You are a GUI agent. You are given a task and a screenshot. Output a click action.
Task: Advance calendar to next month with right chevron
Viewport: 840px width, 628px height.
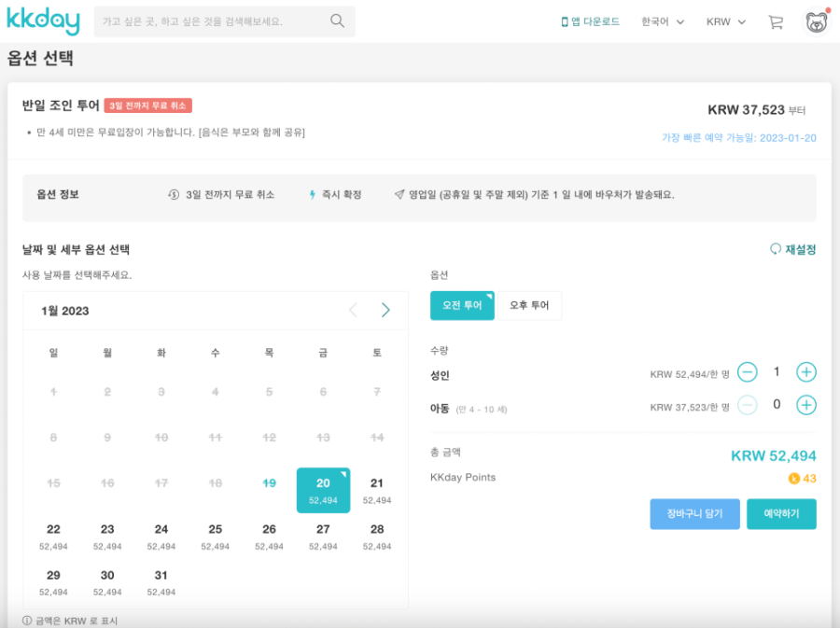click(x=385, y=309)
